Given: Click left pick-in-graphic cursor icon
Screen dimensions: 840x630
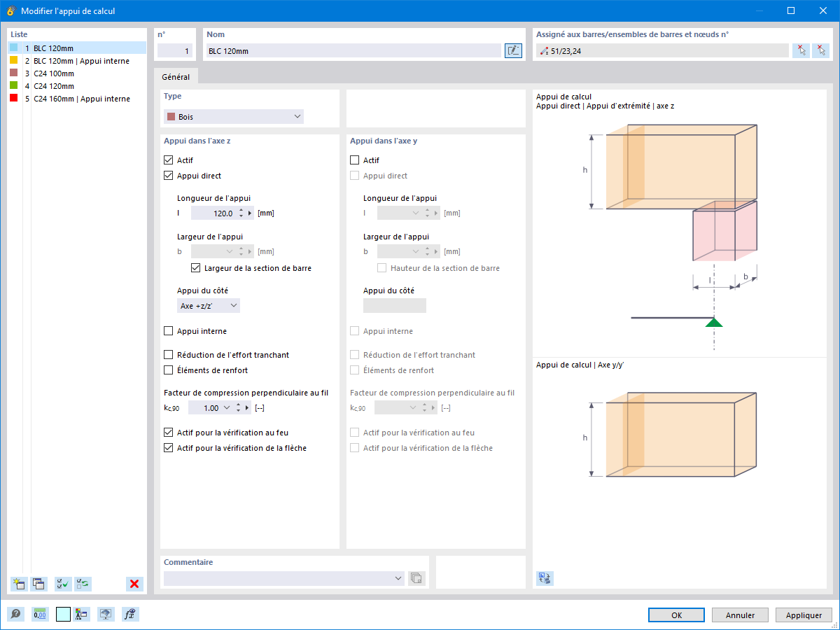Looking at the screenshot, I should 801,50.
